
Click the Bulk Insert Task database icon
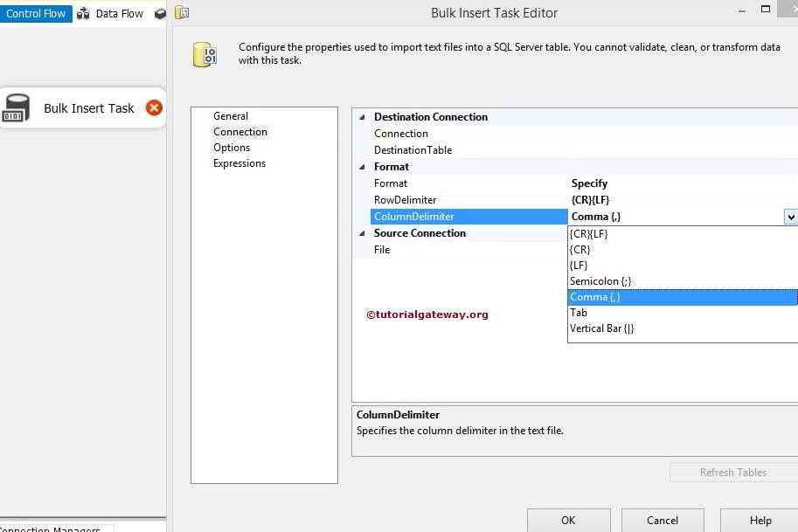click(16, 107)
